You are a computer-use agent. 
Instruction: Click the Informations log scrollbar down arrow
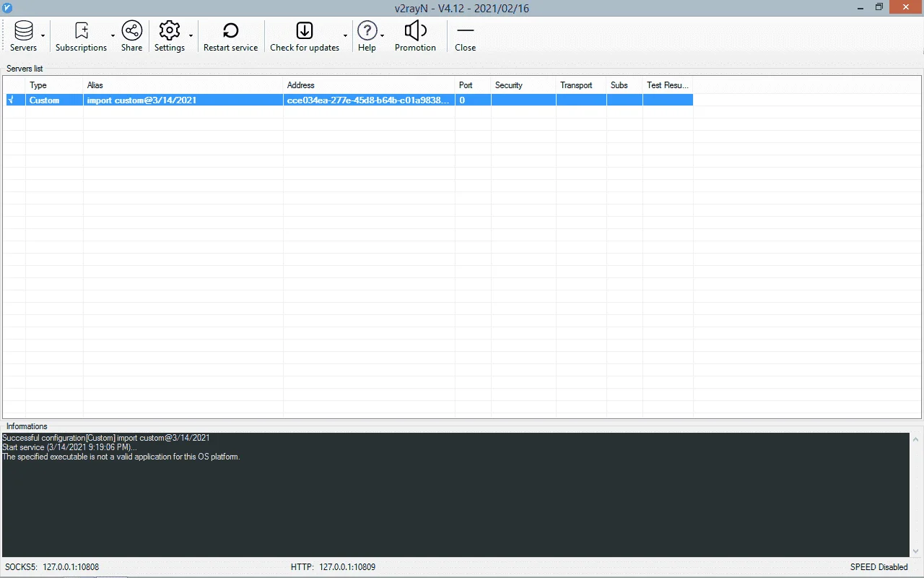click(x=916, y=551)
